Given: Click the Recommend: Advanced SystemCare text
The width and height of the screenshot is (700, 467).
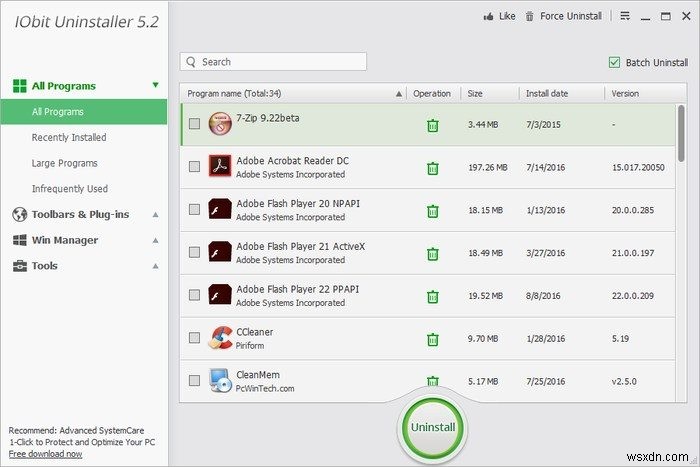Looking at the screenshot, I should coord(76,431).
